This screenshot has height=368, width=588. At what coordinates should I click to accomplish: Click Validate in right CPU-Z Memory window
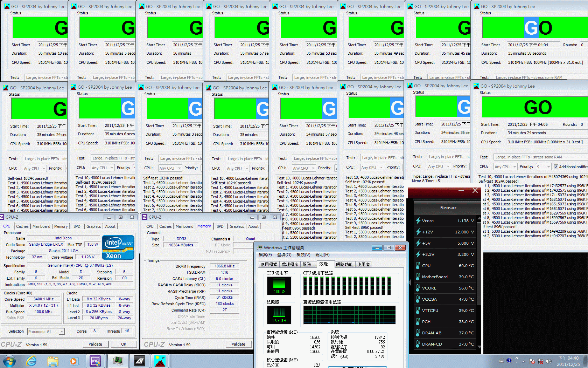238,344
